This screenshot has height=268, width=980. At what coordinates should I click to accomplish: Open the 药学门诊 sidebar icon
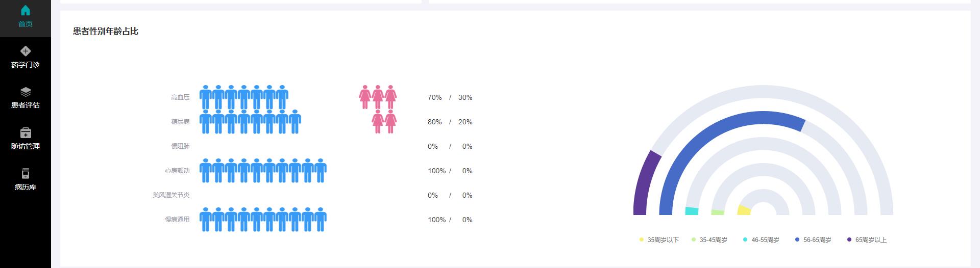[x=26, y=51]
